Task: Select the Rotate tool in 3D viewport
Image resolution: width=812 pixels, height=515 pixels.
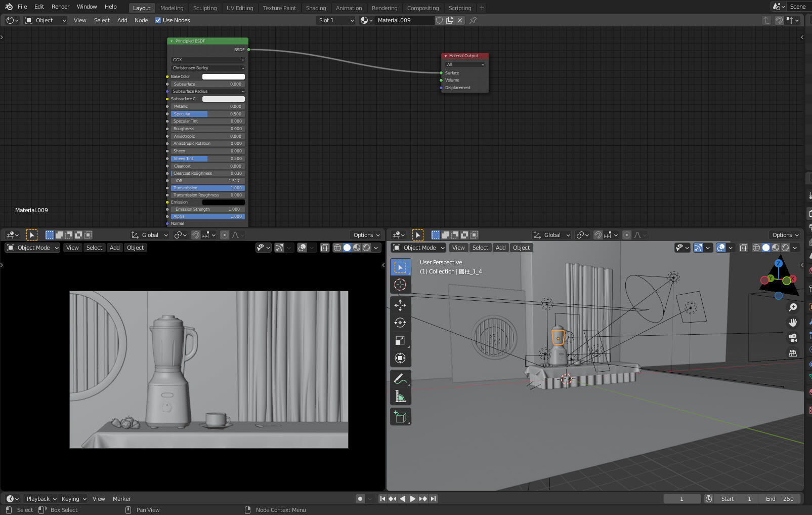Action: coord(400,323)
